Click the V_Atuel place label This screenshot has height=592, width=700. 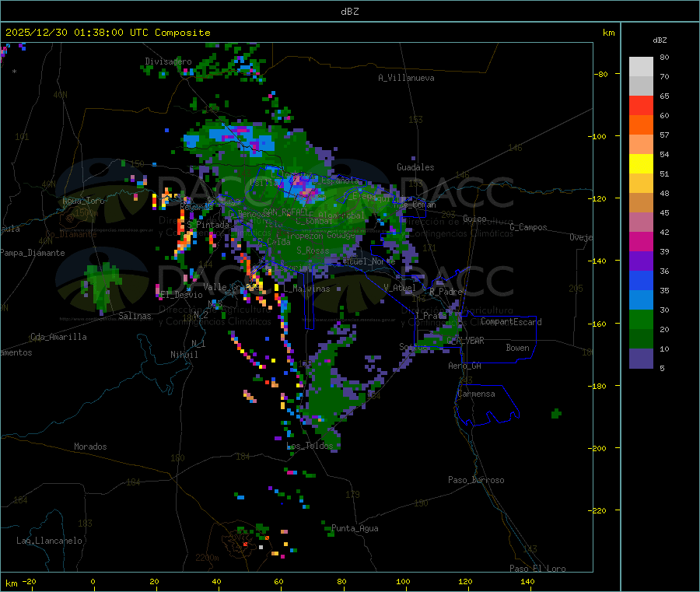coord(400,288)
